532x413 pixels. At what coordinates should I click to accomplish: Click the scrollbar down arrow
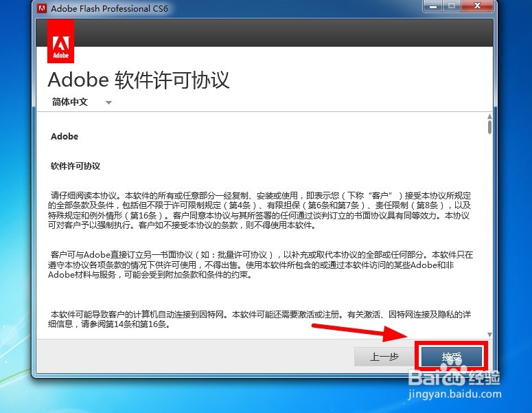point(489,335)
